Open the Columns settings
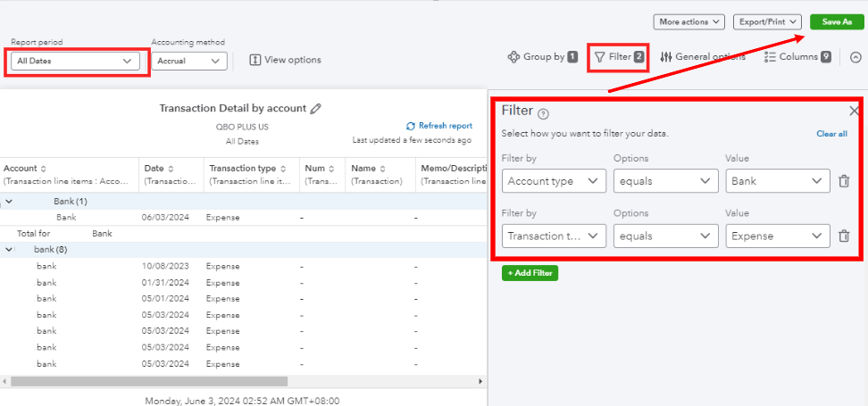 coord(797,57)
